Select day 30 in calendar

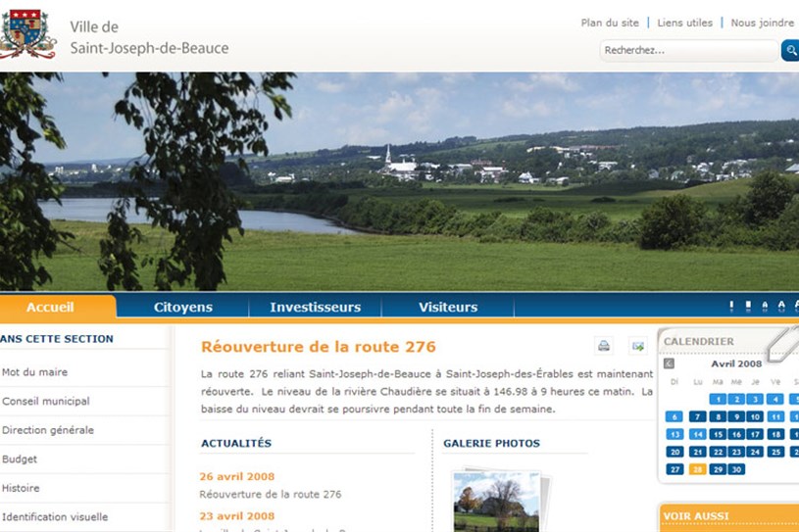[736, 469]
